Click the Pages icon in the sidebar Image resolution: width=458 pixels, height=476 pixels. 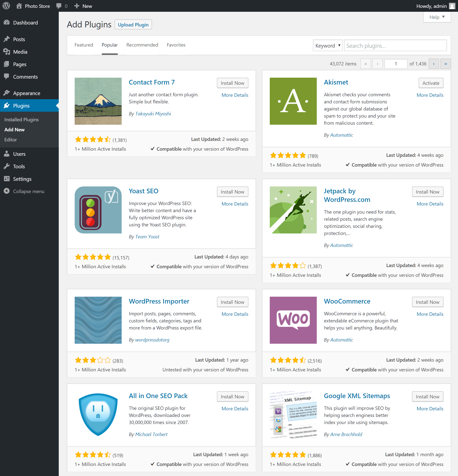7,64
